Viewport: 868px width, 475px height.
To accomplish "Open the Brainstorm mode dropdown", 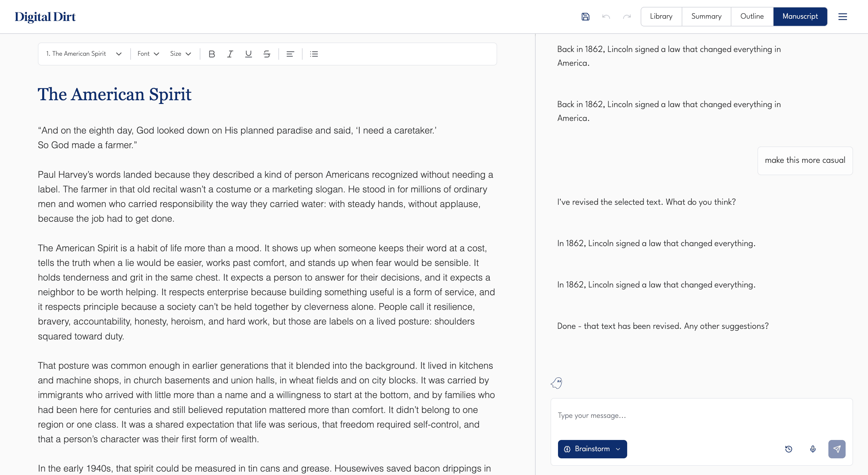I will (x=592, y=449).
